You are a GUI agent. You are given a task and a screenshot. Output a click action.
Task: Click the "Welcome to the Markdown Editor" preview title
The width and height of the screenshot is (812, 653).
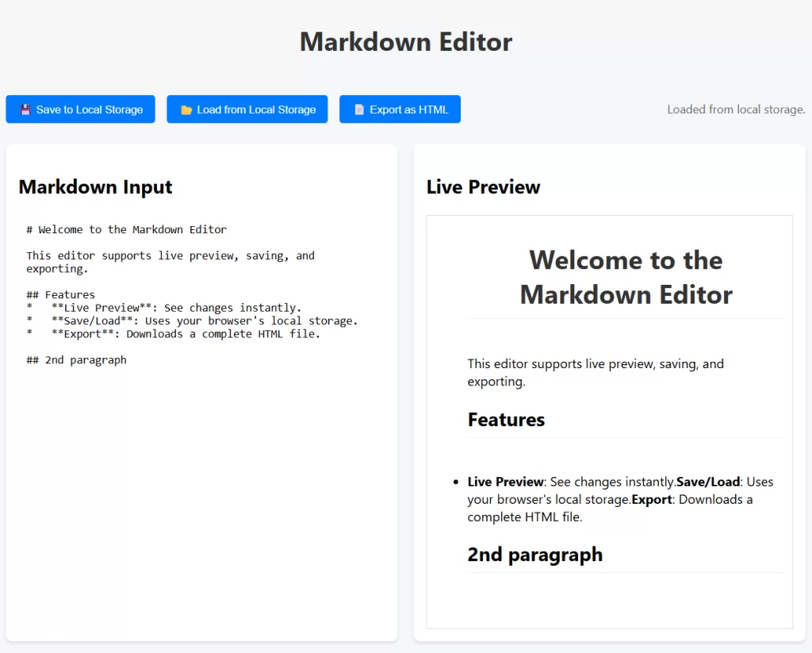click(x=626, y=277)
